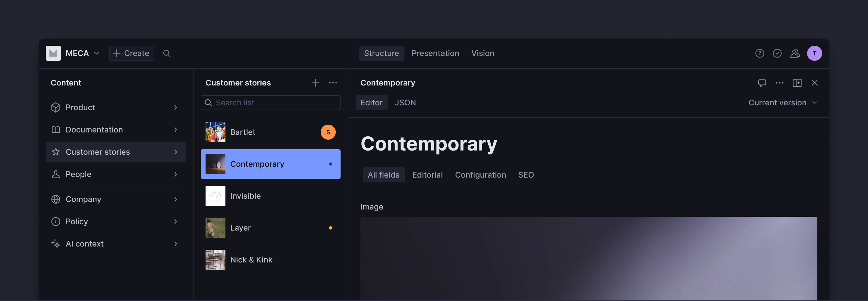Open the comments speech bubble icon

[762, 83]
